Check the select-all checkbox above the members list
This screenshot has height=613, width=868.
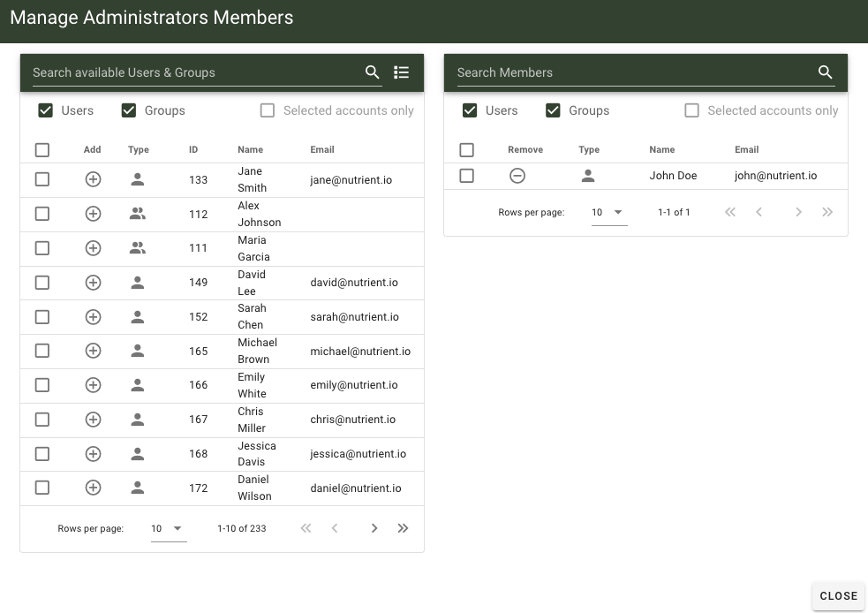[467, 149]
